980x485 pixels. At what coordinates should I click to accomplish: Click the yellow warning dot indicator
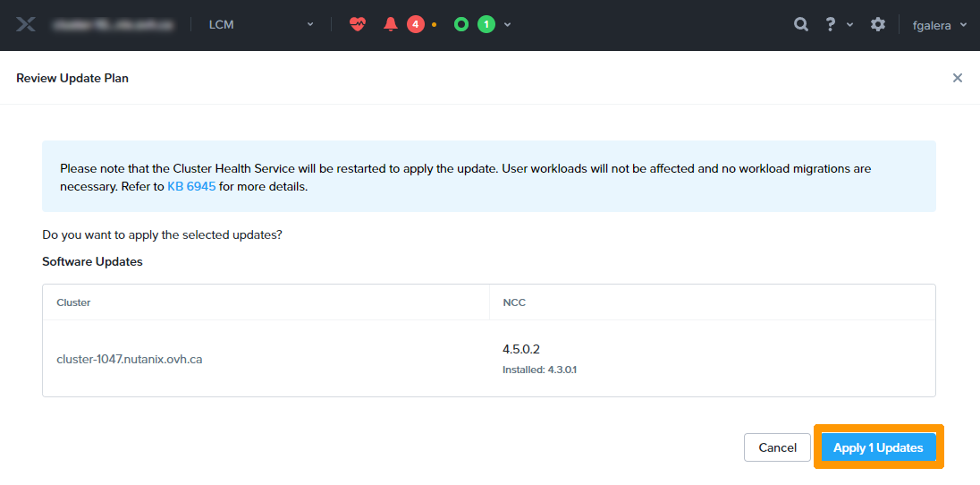point(435,25)
